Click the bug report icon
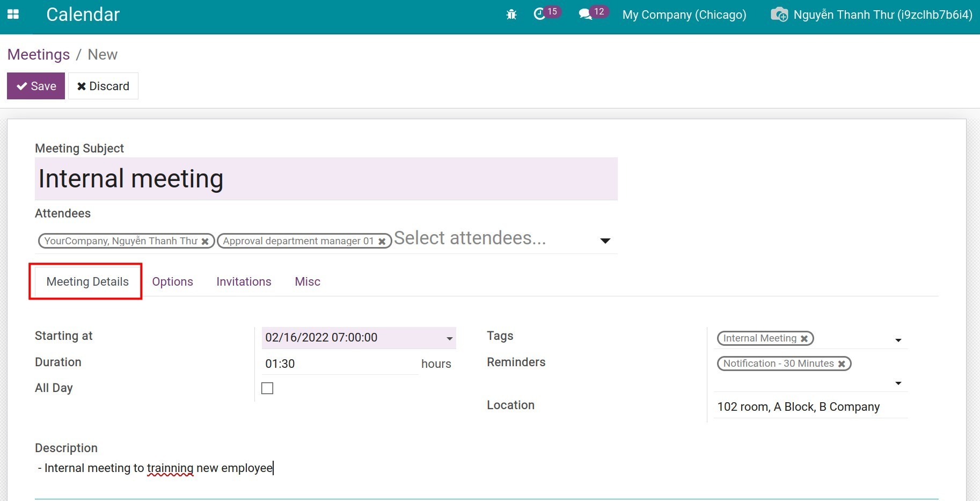The height and width of the screenshot is (501, 980). point(511,14)
